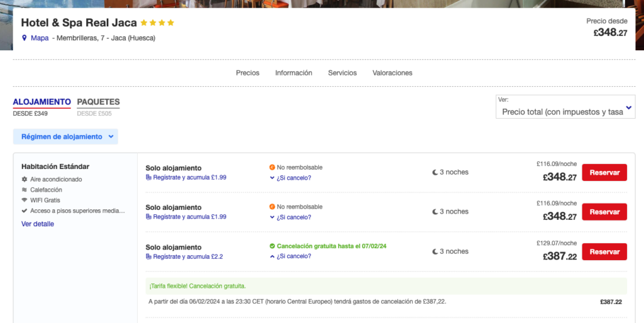Click the moon icon in second offer's 3 noches
Screen dimensions: 644x323
click(435, 212)
